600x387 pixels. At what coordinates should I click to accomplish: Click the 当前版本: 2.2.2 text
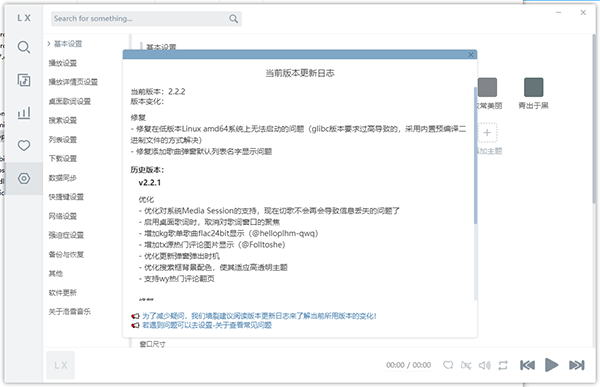point(158,91)
